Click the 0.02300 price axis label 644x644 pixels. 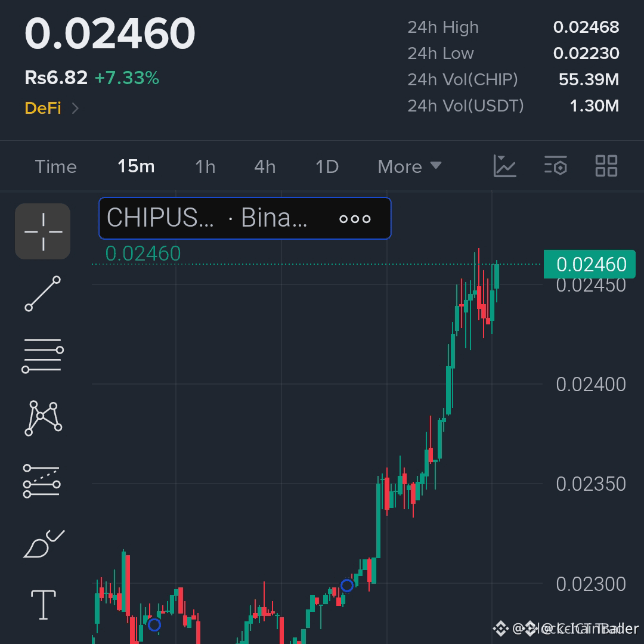pos(590,584)
